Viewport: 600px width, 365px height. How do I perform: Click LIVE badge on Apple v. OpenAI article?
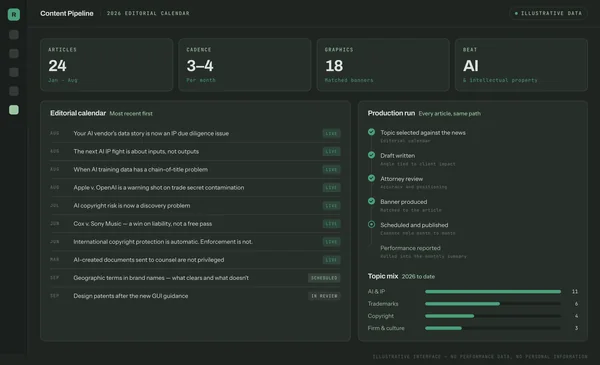(331, 187)
